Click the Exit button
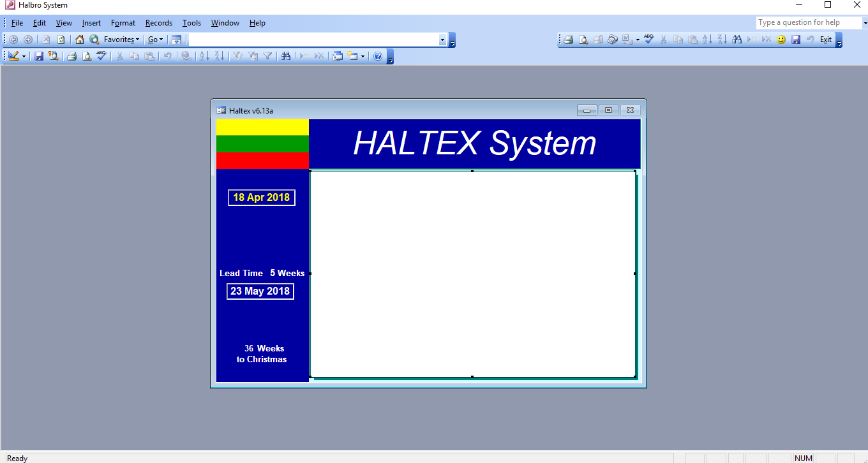Screen dimensions: 868x463 click(826, 40)
